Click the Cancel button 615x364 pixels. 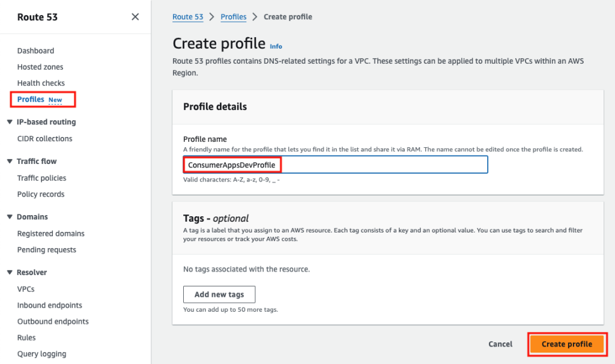point(500,344)
